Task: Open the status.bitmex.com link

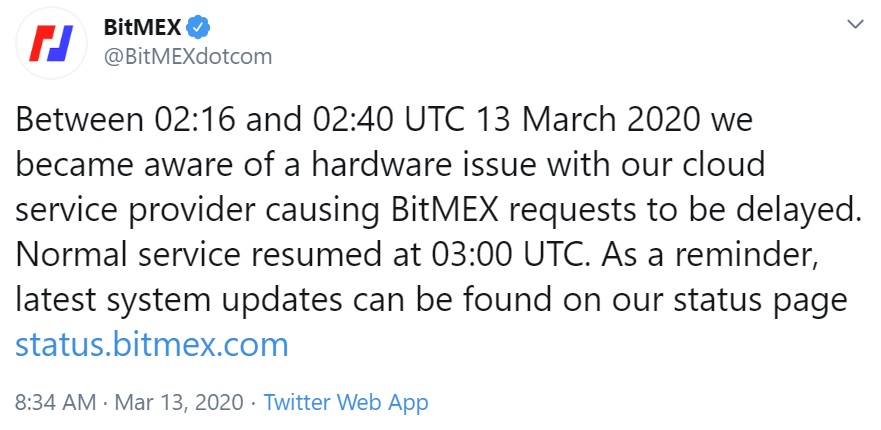Action: point(152,345)
